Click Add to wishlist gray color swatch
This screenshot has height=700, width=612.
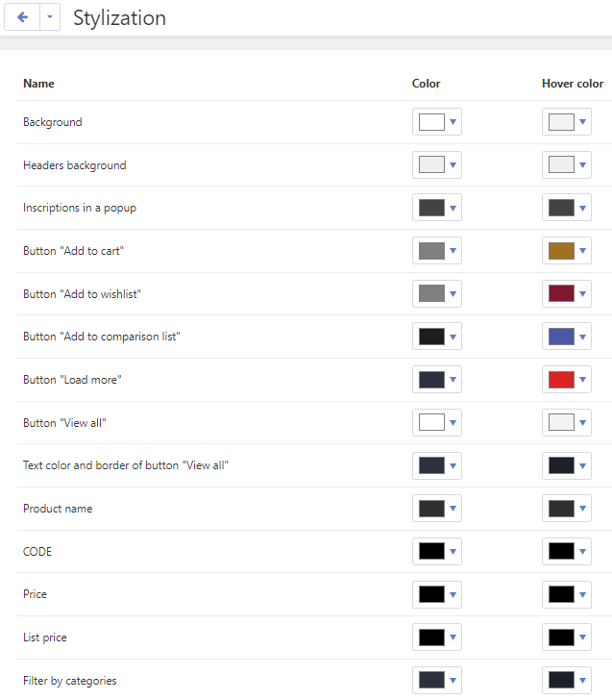pyautogui.click(x=431, y=294)
